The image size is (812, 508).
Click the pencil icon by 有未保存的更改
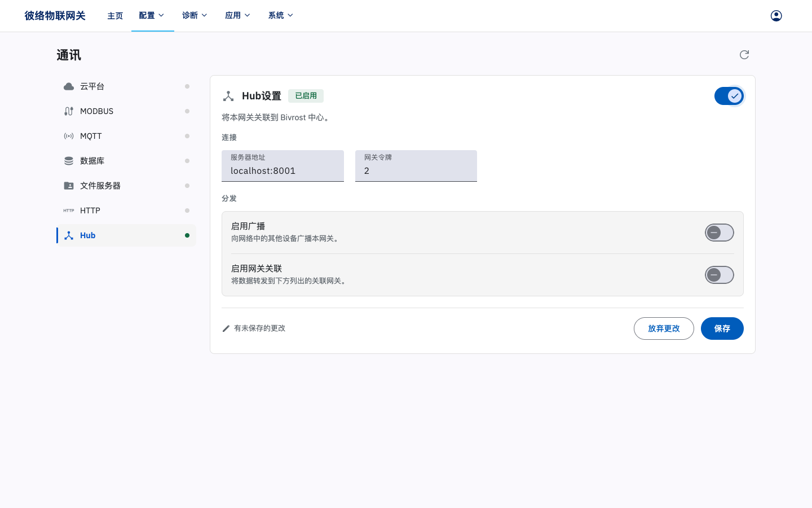226,329
